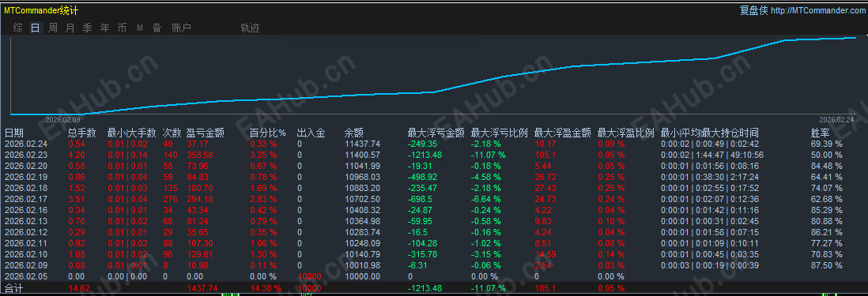Click the 合计 totals row label
Viewport: 868px width, 296px height.
point(13,288)
